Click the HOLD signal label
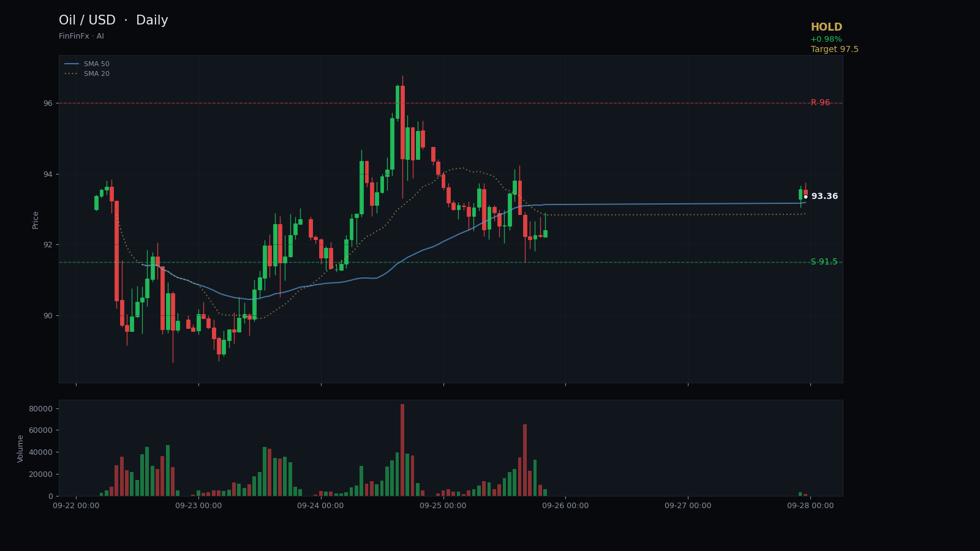 pyautogui.click(x=826, y=28)
